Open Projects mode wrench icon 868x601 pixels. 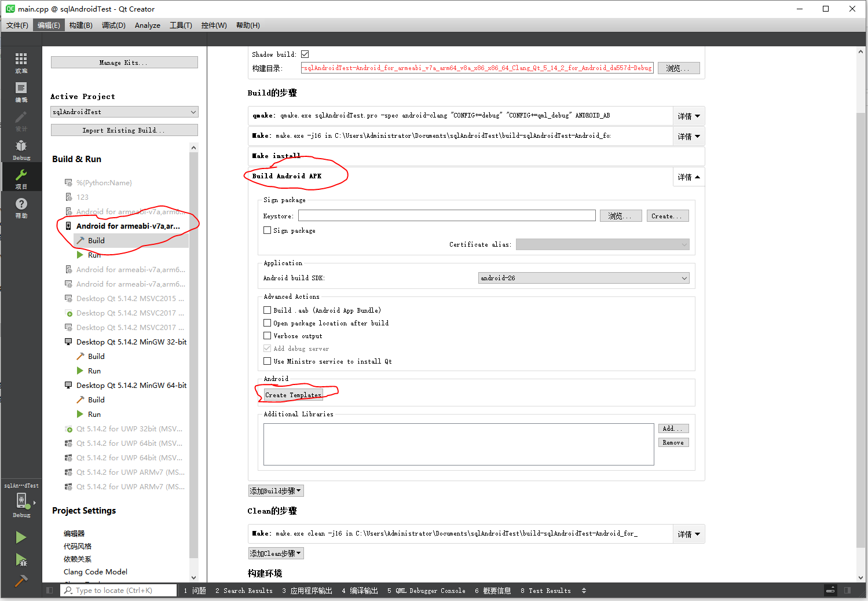click(x=21, y=178)
